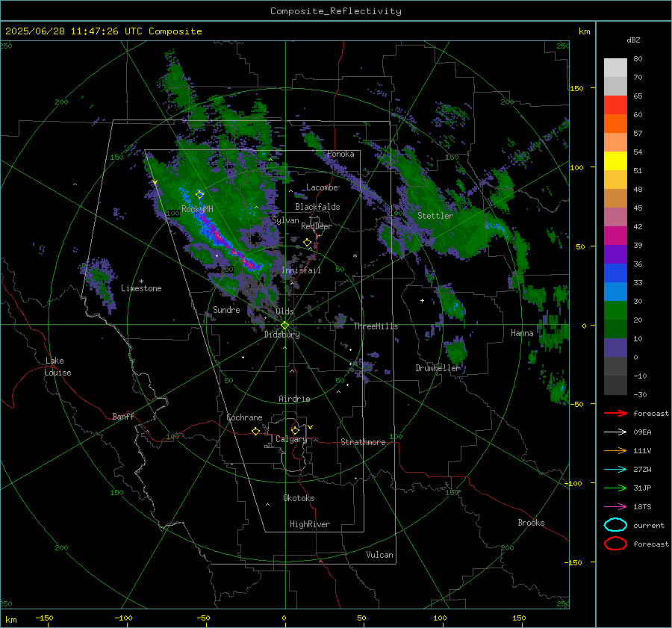Click the Innisfail label

tap(301, 270)
